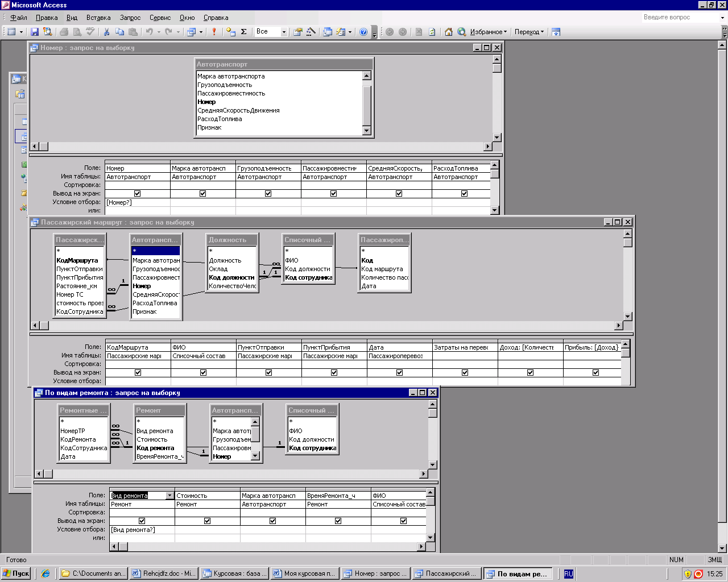This screenshot has height=582, width=728.
Task: Expand the Избранное dropdown
Action: coord(488,32)
